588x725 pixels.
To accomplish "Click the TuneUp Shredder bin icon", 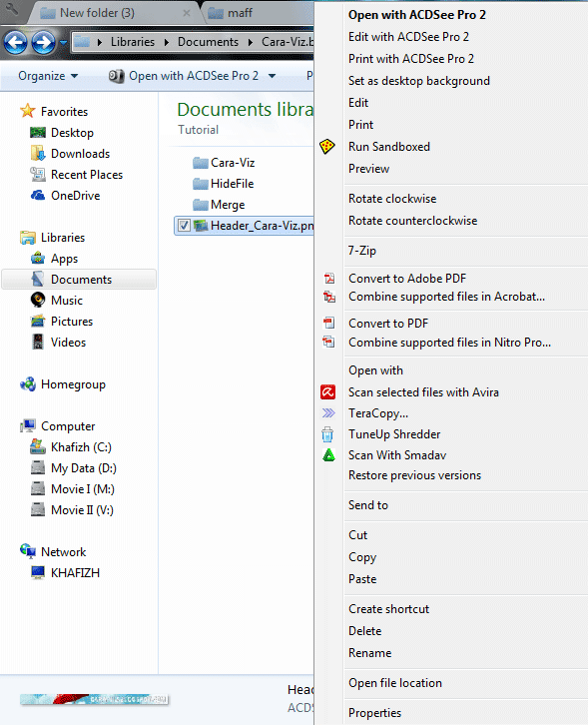I will [327, 434].
